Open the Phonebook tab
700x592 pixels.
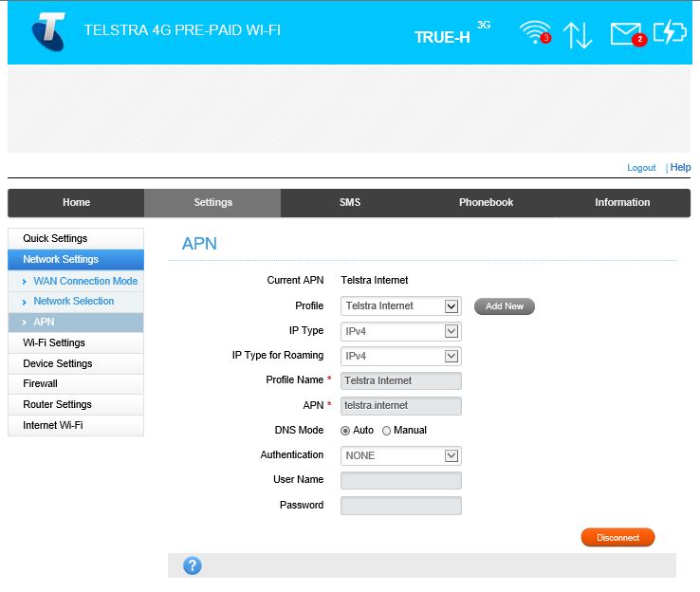[x=486, y=203]
